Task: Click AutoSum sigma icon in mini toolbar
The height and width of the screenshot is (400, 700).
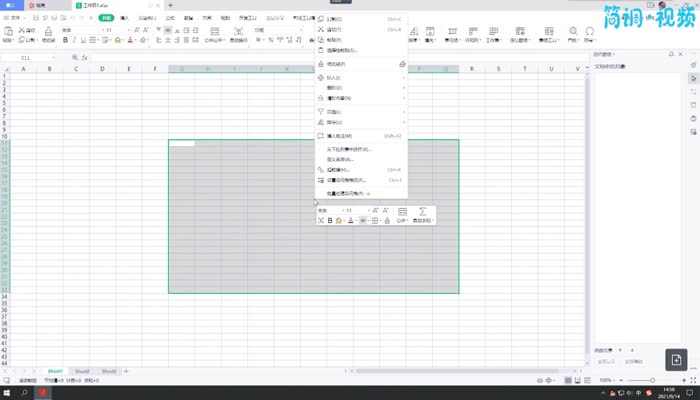Action: pyautogui.click(x=423, y=212)
